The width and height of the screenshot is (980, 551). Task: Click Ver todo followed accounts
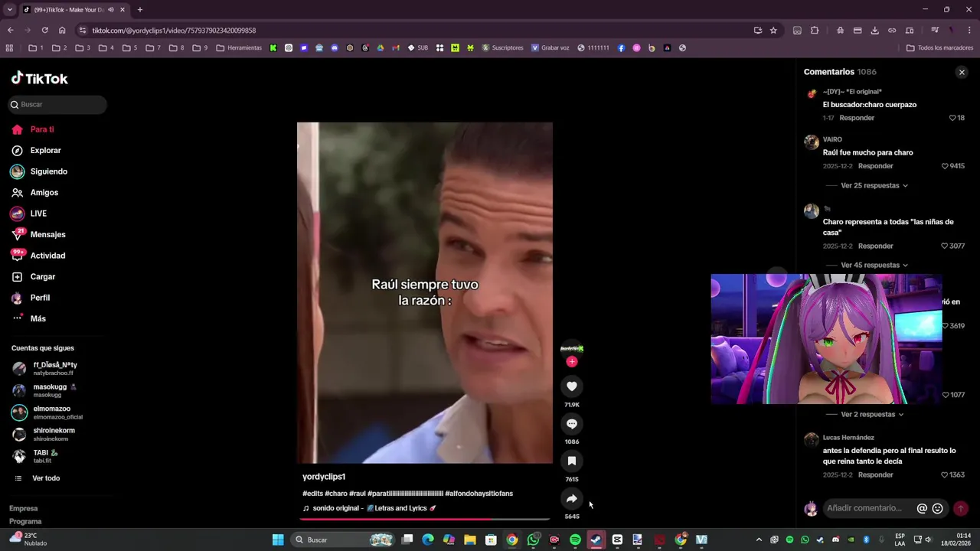(x=45, y=478)
